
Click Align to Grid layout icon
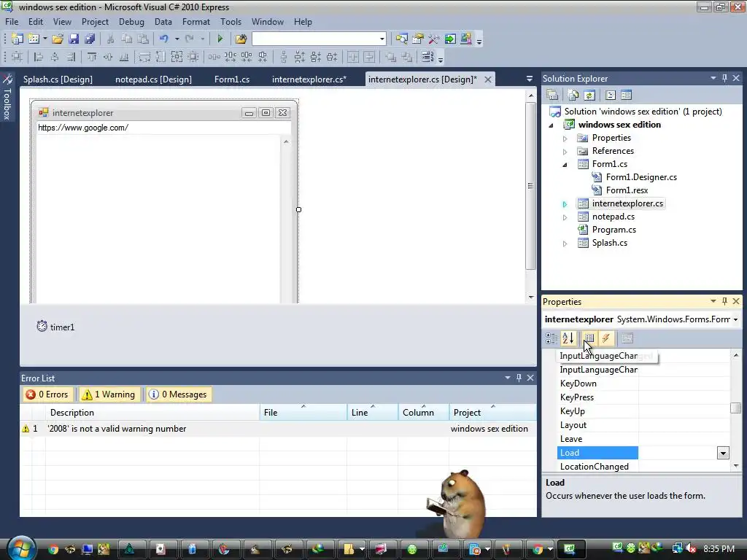tap(18, 57)
